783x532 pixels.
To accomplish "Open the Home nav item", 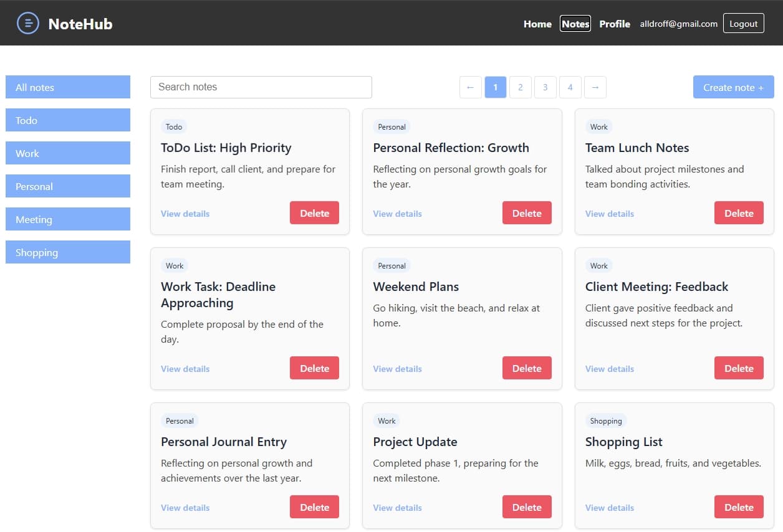I will [537, 24].
